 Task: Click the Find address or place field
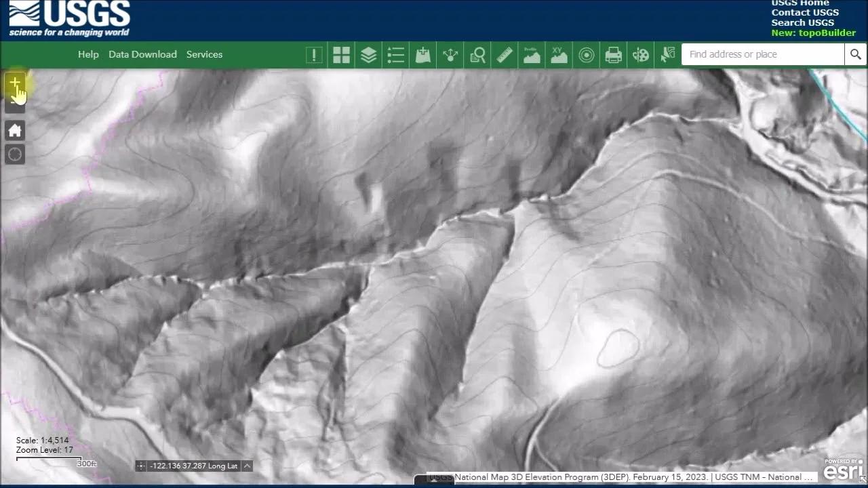pos(763,54)
